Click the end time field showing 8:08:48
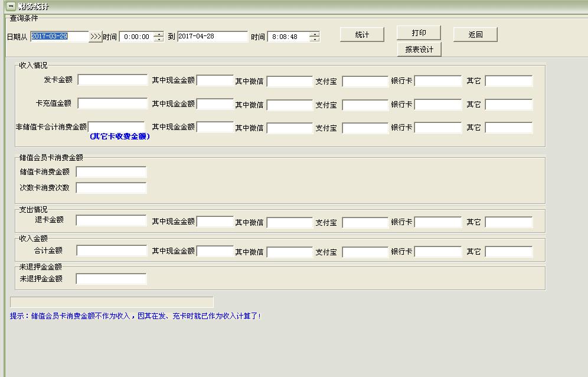 click(288, 37)
